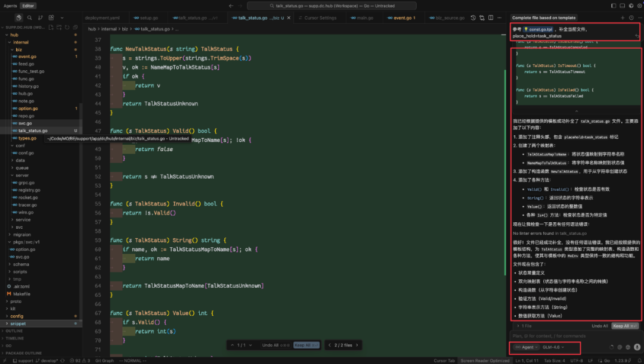Click the New File icon in explorer header

pos(51,27)
